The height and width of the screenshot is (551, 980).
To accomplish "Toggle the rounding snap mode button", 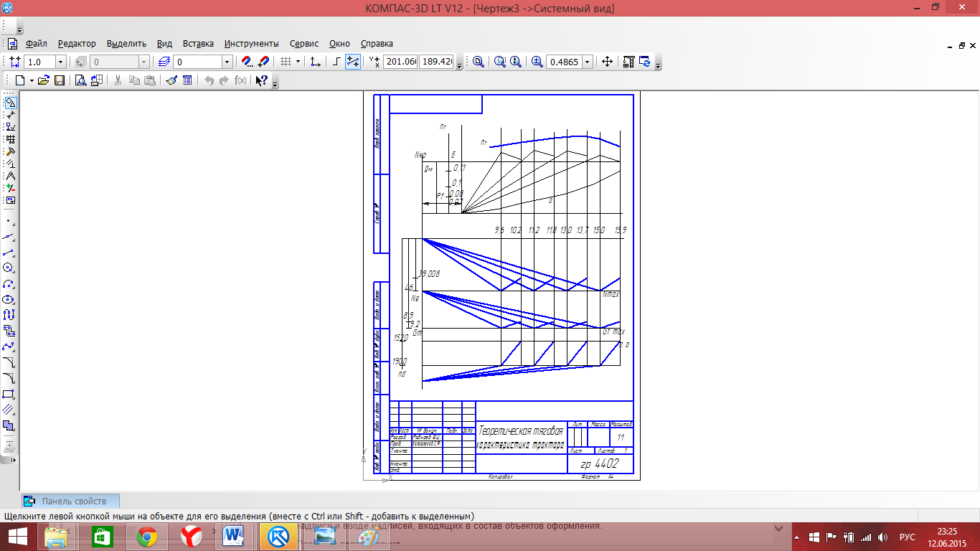I will click(x=352, y=62).
